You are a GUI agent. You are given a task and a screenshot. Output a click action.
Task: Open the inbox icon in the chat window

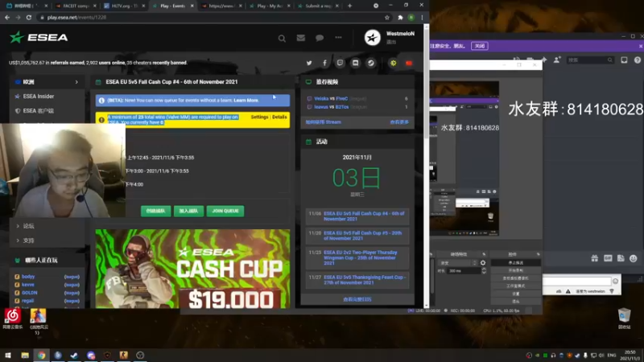point(624,60)
